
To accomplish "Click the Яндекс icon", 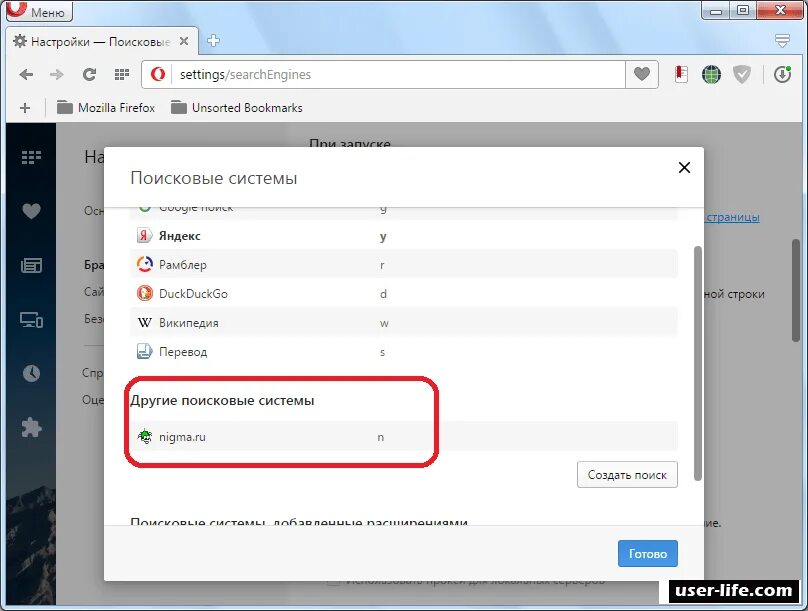I will 144,236.
